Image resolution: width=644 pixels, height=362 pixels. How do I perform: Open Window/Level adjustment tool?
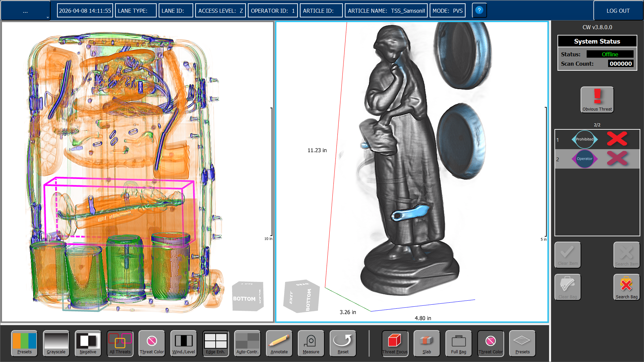pyautogui.click(x=183, y=343)
